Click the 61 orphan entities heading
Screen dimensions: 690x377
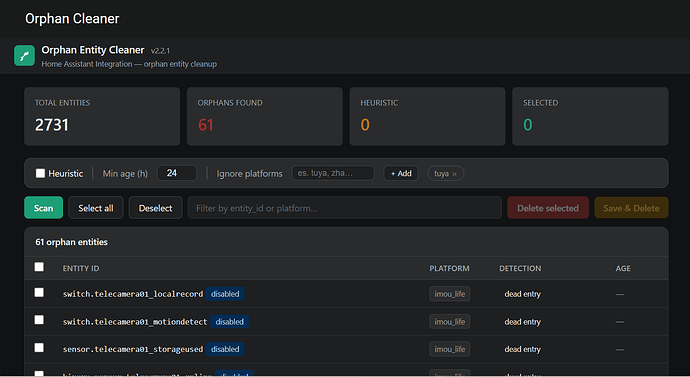pos(71,242)
